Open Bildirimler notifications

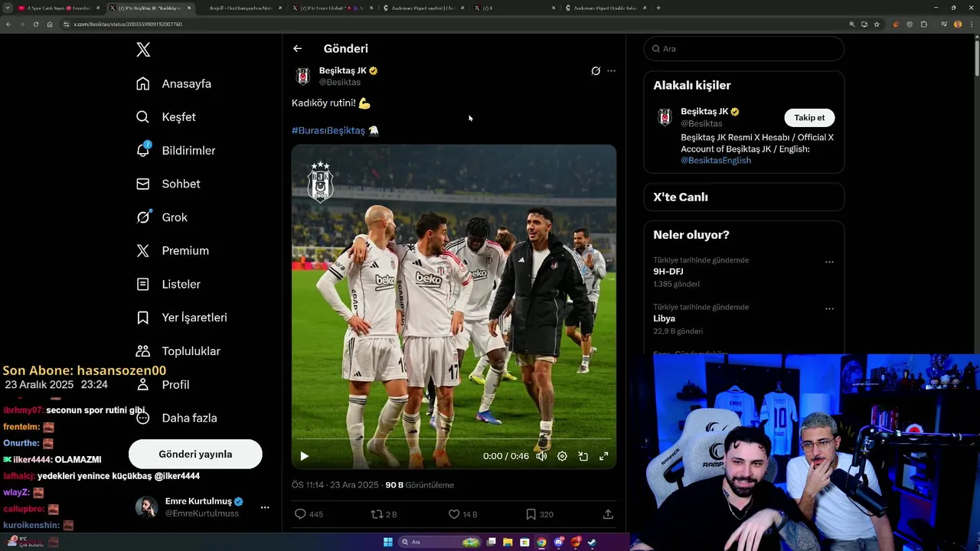click(175, 151)
